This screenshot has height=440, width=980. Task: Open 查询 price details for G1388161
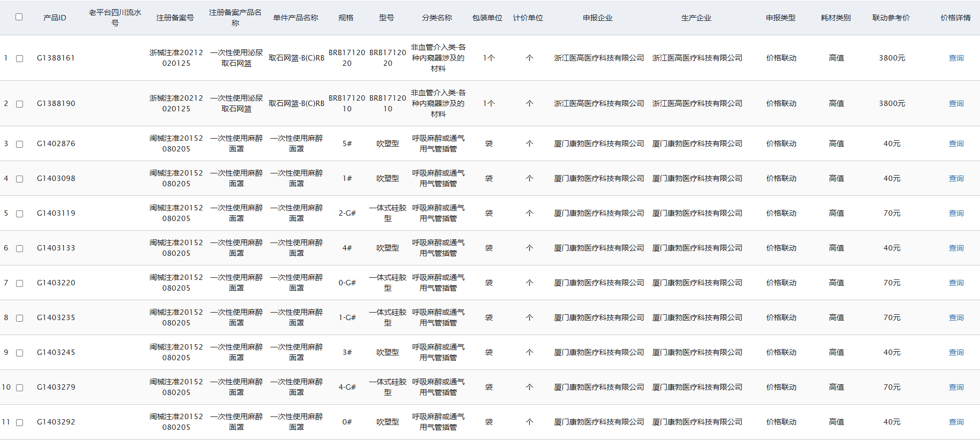(x=956, y=58)
